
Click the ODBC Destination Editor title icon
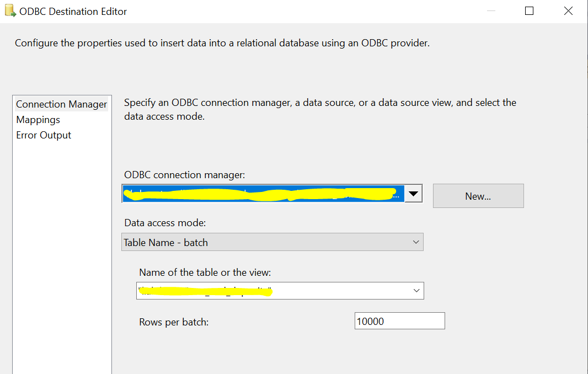10,11
